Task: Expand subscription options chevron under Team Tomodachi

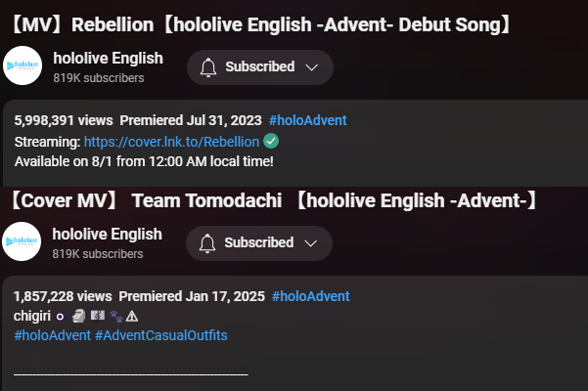Action: [310, 243]
